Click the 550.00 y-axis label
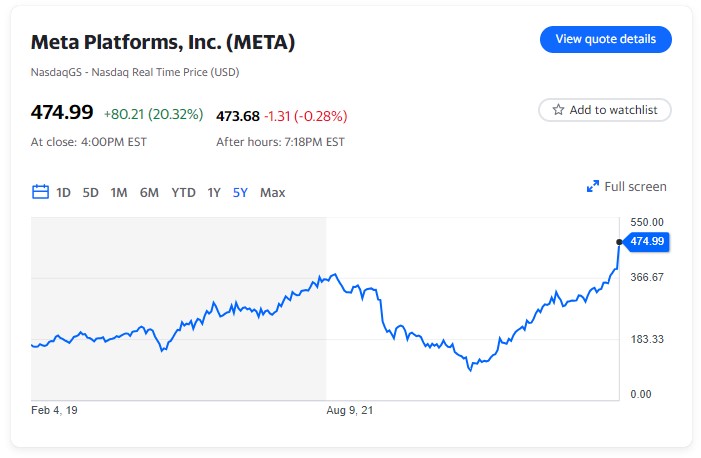The height and width of the screenshot is (458, 701). [647, 221]
